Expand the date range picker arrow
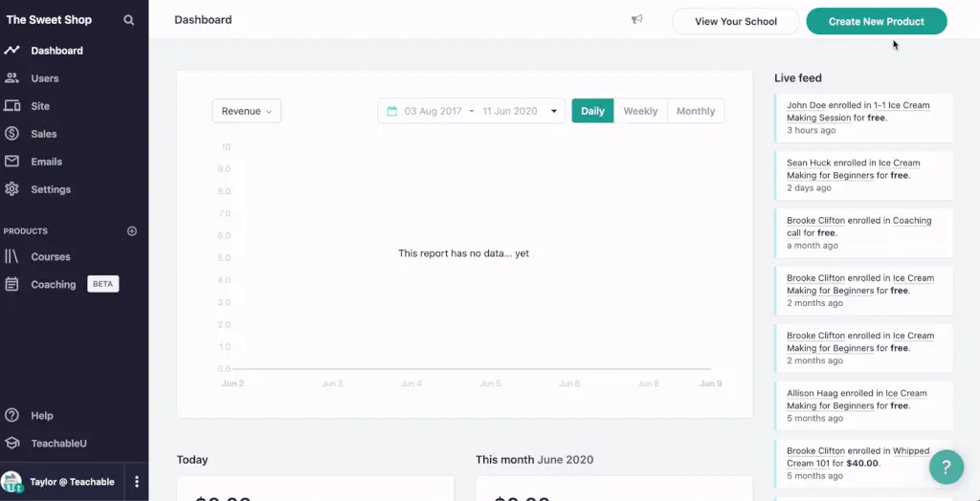 click(553, 111)
